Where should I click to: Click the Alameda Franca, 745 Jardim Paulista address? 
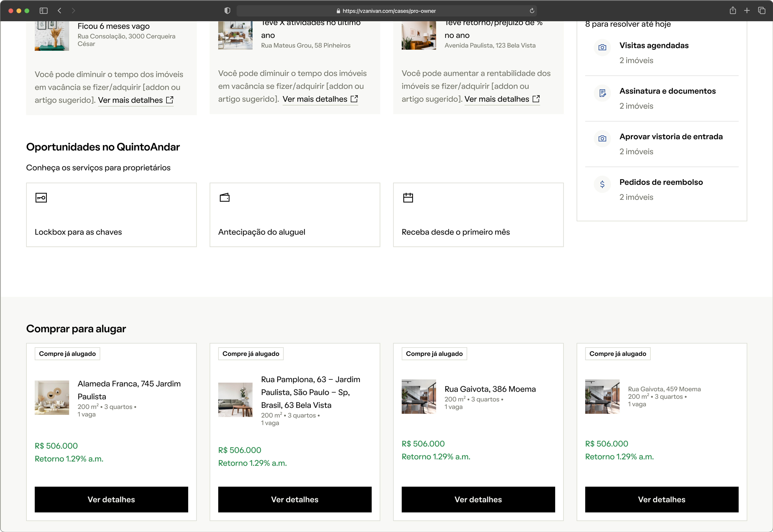(129, 390)
